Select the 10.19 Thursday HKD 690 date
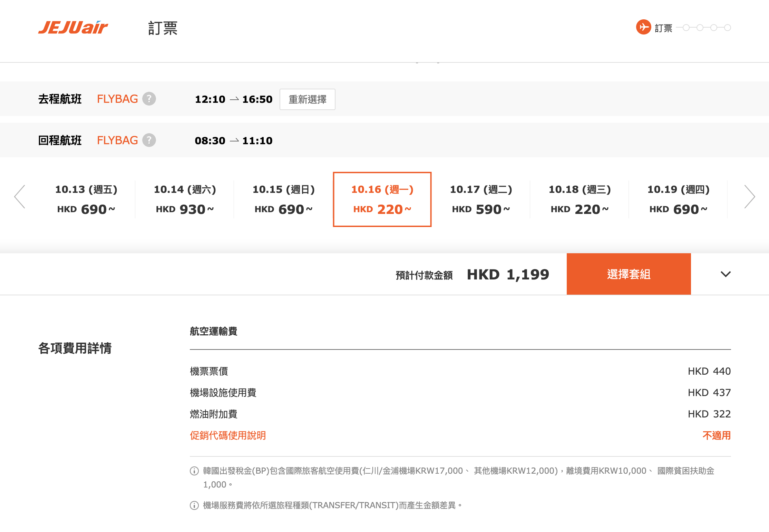Viewport: 769px width, 532px height. coord(679,199)
